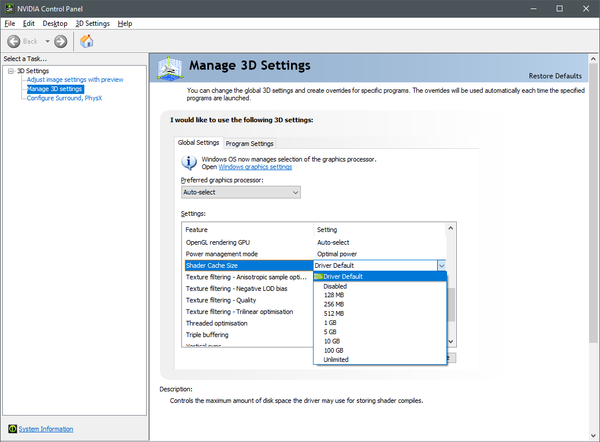Select Adjust image settings with preview
The image size is (600, 442).
[x=75, y=80]
